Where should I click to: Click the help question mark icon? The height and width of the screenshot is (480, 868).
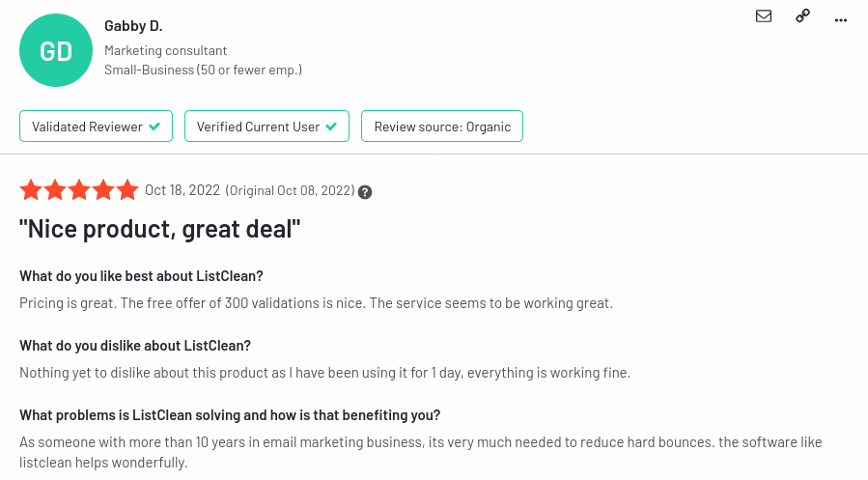pyautogui.click(x=365, y=191)
